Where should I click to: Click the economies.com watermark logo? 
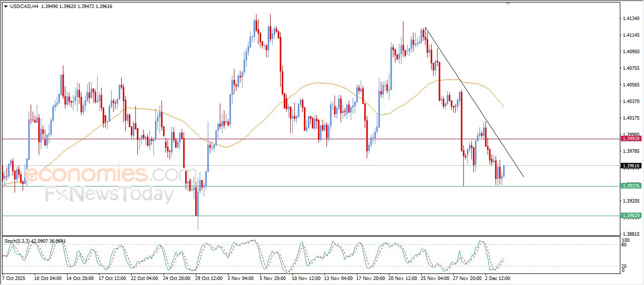103,174
